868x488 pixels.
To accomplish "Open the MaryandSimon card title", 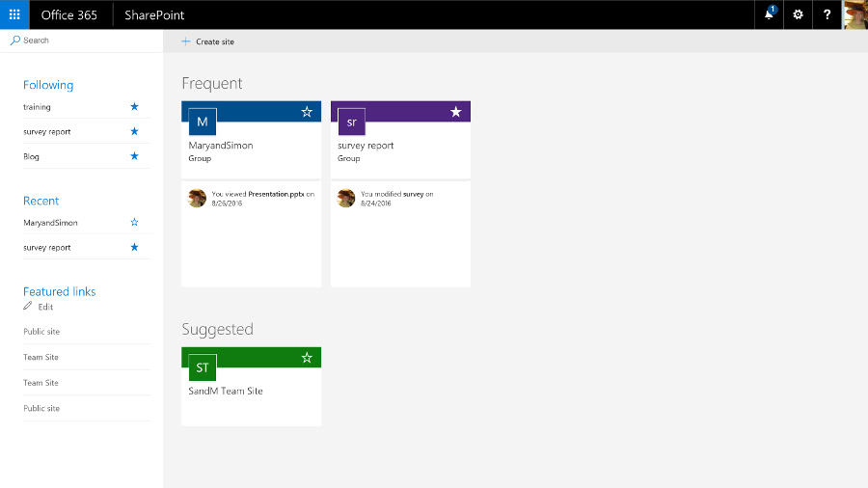I will (220, 146).
